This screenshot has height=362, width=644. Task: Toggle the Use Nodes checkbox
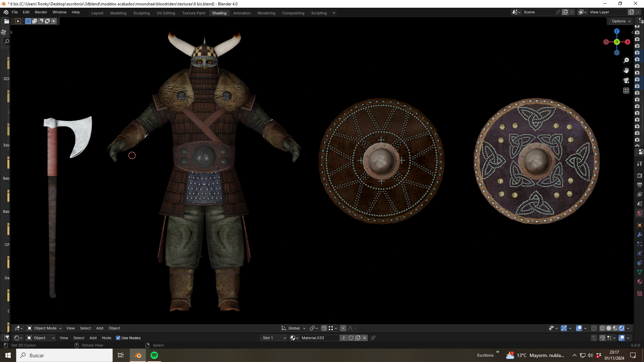pos(118,338)
